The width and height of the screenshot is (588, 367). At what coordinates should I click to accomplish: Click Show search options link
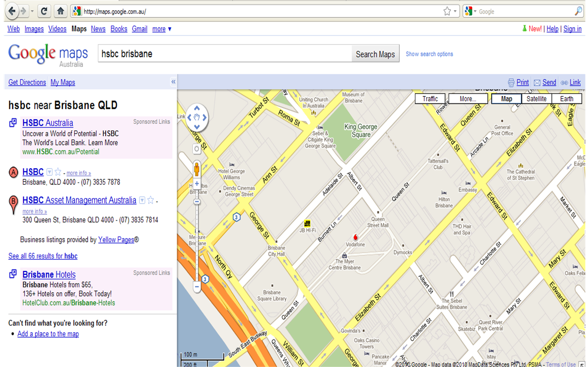[x=429, y=54]
